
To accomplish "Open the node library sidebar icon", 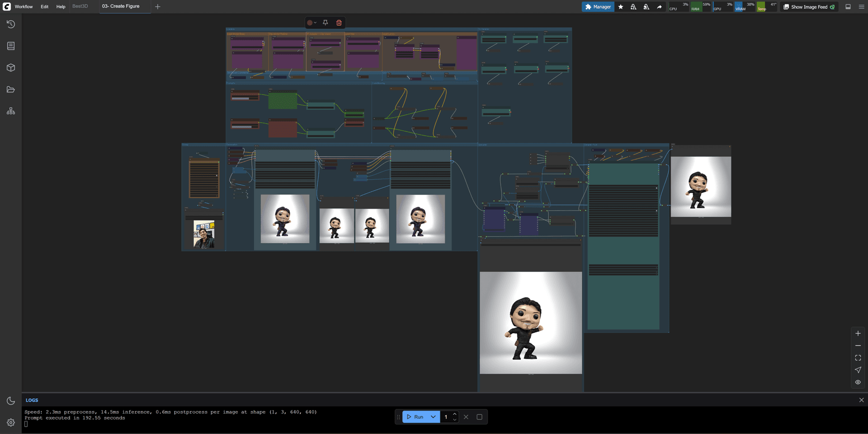I will tap(11, 46).
